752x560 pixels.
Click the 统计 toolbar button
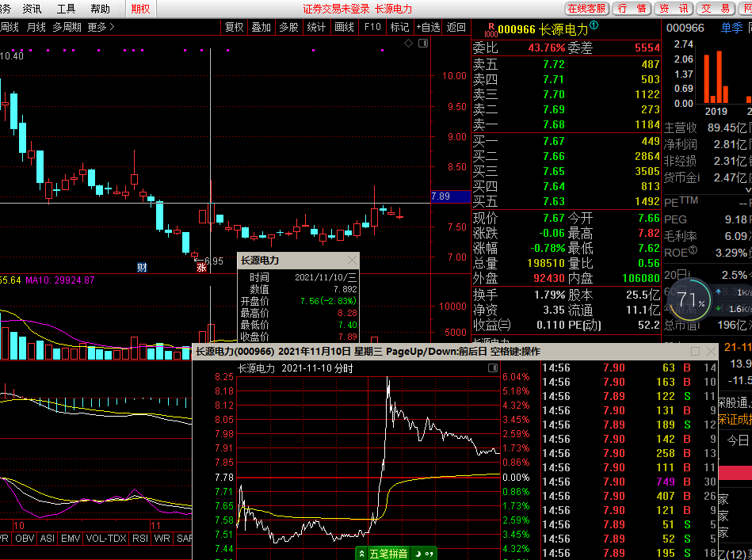pyautogui.click(x=316, y=28)
